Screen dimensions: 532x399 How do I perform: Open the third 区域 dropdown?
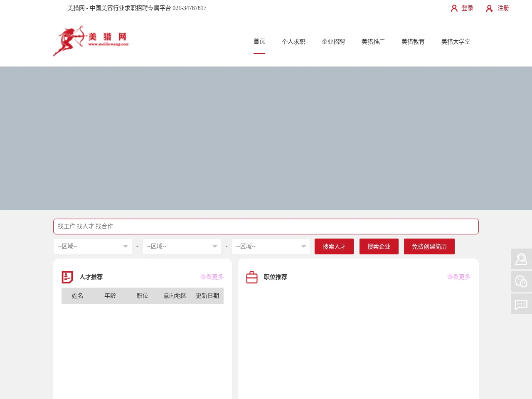271,246
